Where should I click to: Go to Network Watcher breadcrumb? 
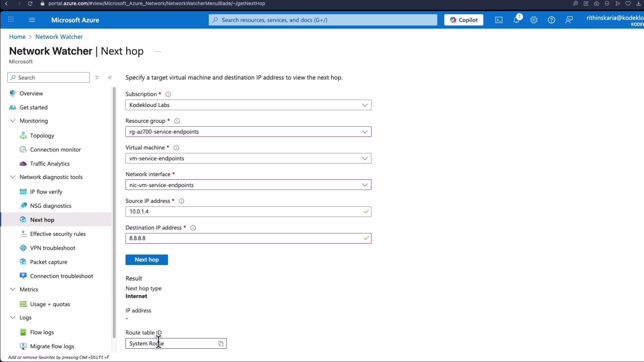click(59, 37)
